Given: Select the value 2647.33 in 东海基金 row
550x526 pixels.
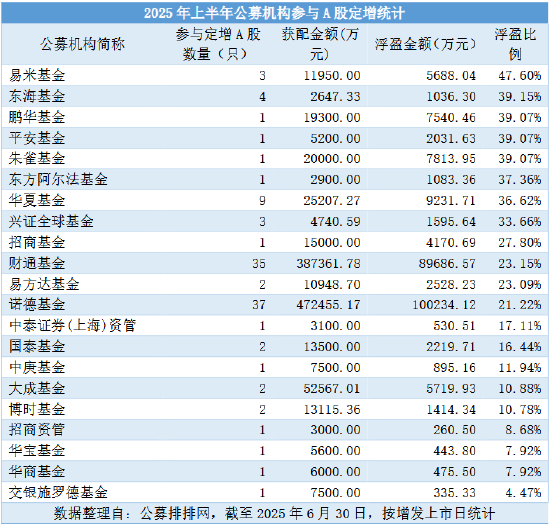Looking at the screenshot, I should tap(335, 97).
